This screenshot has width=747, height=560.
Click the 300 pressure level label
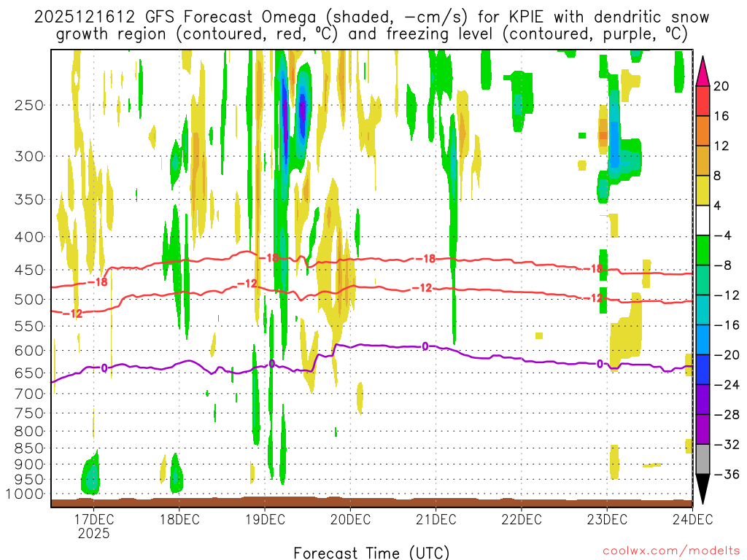coord(29,156)
